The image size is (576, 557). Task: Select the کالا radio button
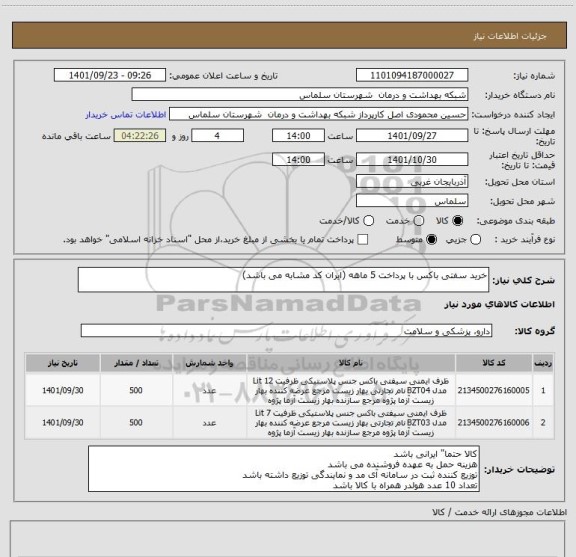(457, 221)
